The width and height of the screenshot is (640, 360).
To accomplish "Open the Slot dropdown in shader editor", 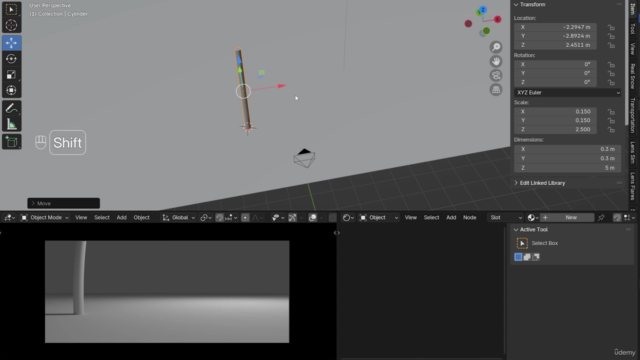I will 506,218.
